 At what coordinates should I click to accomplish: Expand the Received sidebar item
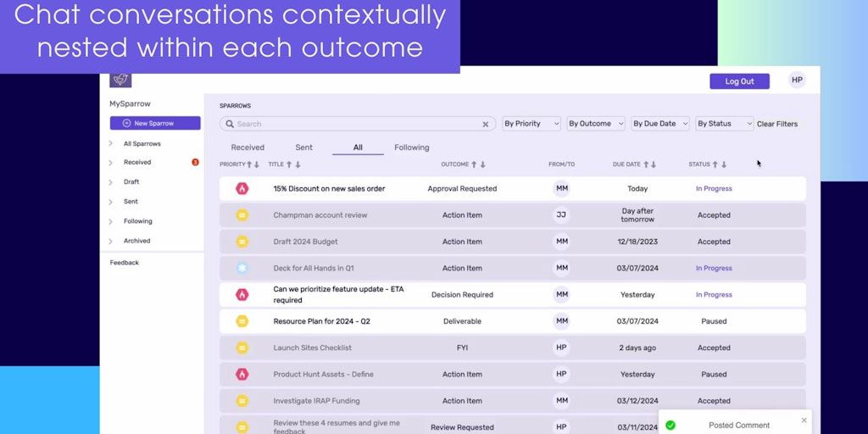click(111, 162)
